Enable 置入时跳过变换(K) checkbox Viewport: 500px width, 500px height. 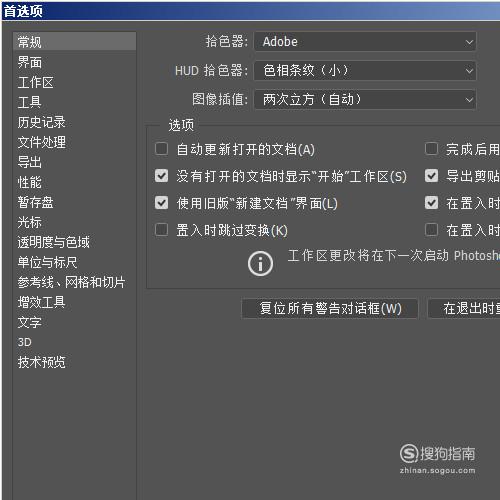[x=162, y=230]
